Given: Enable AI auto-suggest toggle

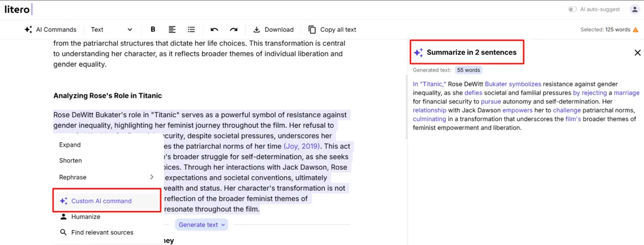Looking at the screenshot, I should (x=573, y=9).
